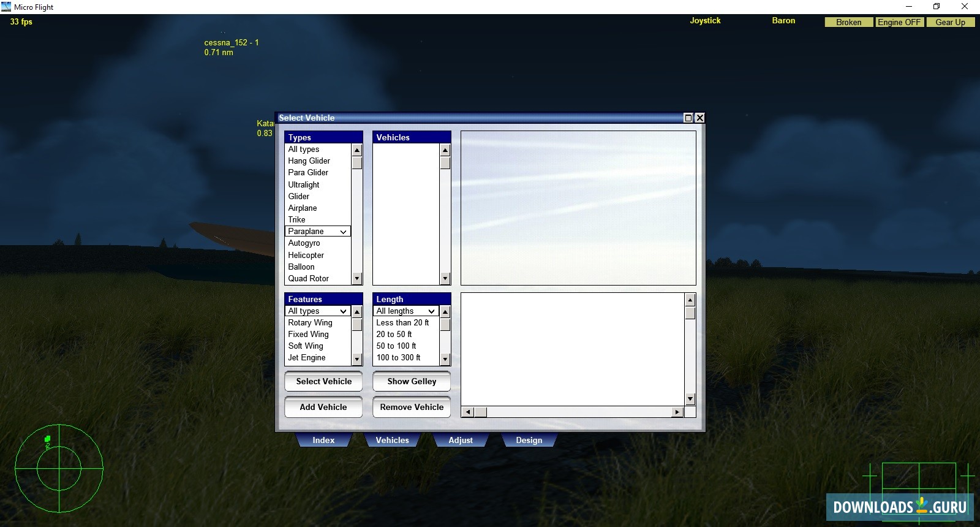Screen dimensions: 980x527
Task: Click the Micro Flight app icon
Action: click(x=6, y=7)
